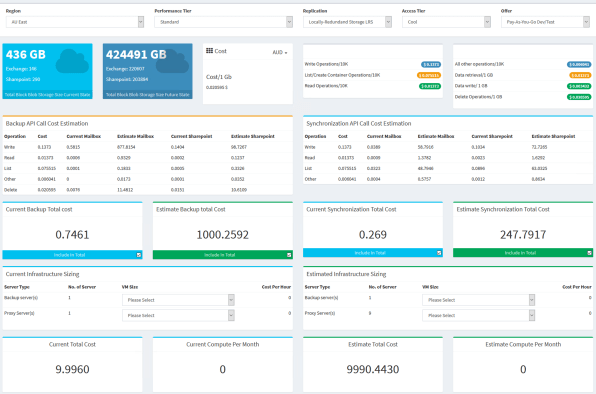This screenshot has width=596, height=394.
Task: Click the grid icon beside Cost heading
Action: tap(209, 51)
